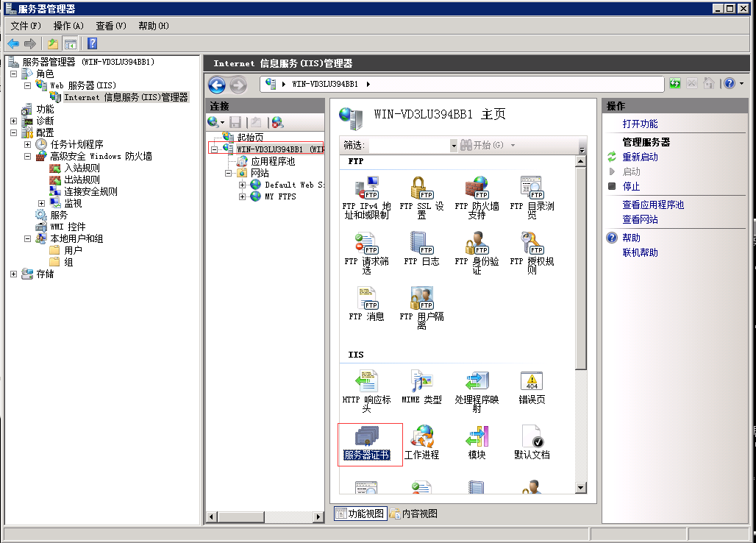Open FTP authorization rules feature
756x543 pixels.
[x=532, y=253]
